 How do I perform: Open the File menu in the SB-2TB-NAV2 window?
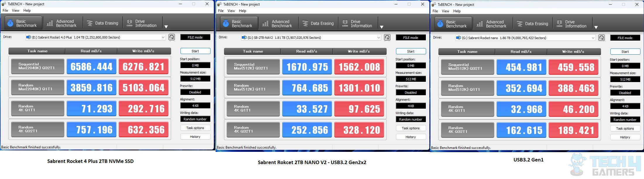[221, 11]
